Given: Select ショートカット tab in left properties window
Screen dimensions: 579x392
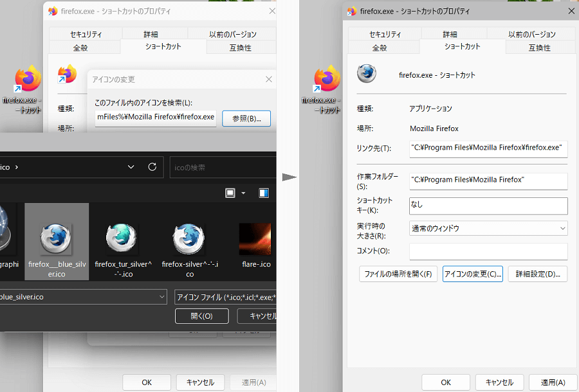Looking at the screenshot, I should click(x=163, y=46).
